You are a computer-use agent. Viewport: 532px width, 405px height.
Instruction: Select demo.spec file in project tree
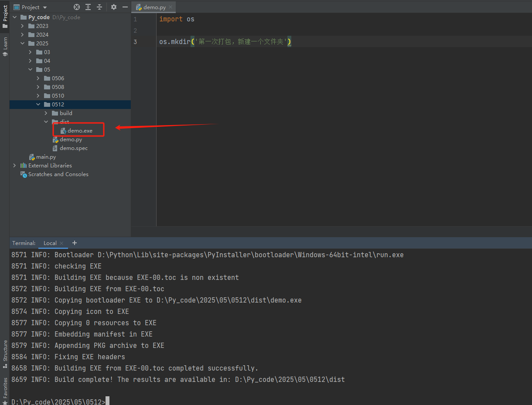click(x=74, y=148)
